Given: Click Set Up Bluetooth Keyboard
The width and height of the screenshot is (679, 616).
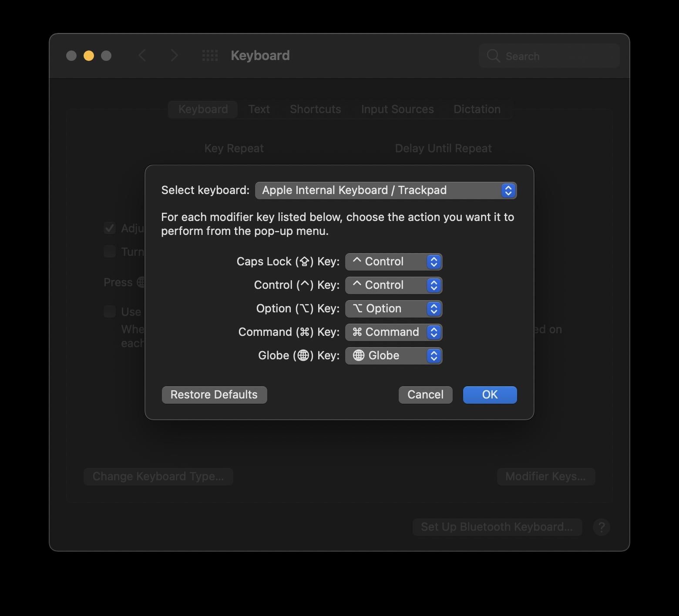Looking at the screenshot, I should pos(497,527).
